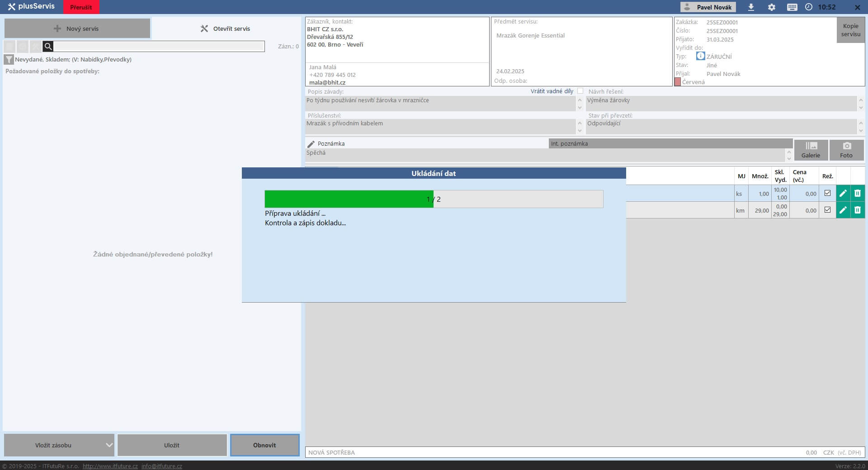Expand the Vložit zásobu dropdown arrow
Viewport: 868px width, 470px height.
pyautogui.click(x=109, y=445)
